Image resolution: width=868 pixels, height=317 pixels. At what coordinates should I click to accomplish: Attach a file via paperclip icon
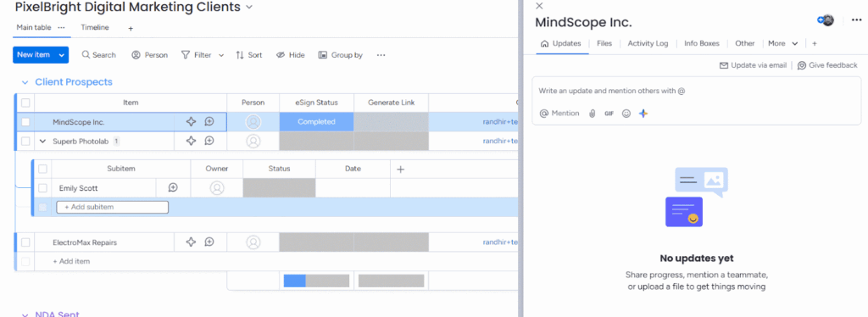[592, 113]
